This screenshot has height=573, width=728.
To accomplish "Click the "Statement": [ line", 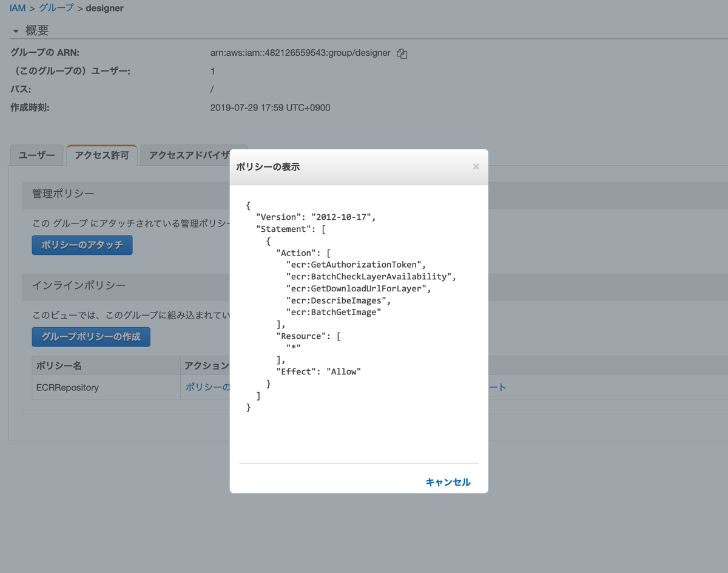I will 292,229.
